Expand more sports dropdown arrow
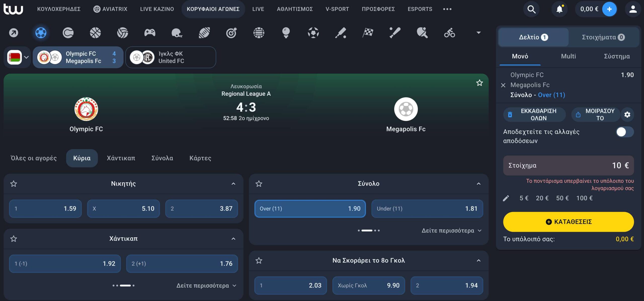Image resolution: width=644 pixels, height=301 pixels. point(478,33)
